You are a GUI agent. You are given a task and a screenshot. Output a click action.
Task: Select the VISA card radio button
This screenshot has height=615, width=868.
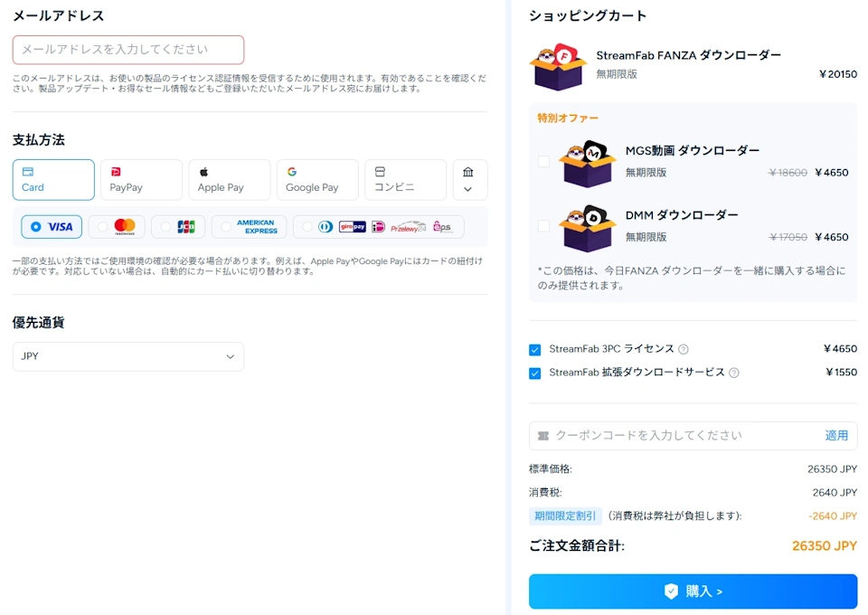(36, 227)
